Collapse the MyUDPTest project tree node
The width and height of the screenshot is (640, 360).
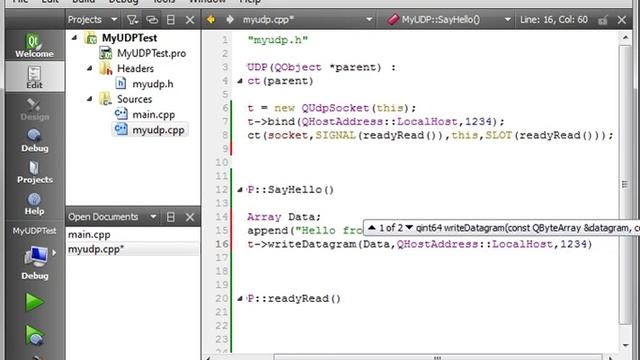click(x=74, y=38)
